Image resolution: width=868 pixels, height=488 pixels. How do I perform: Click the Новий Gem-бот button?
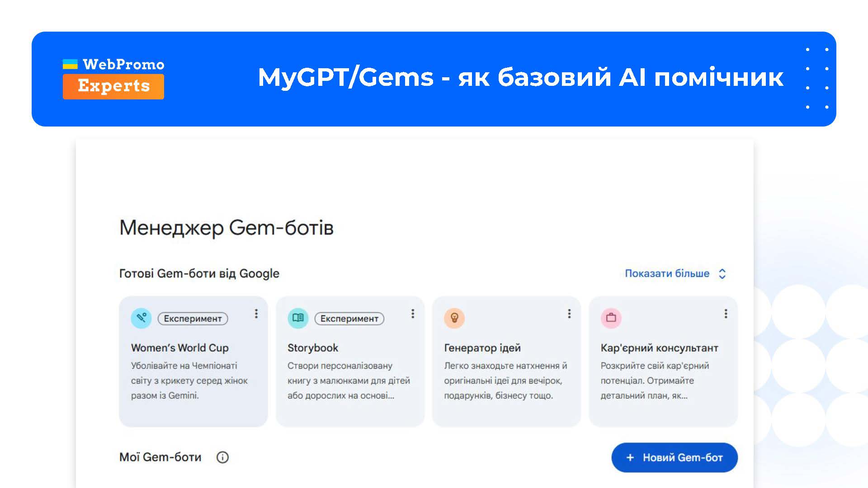[674, 457]
